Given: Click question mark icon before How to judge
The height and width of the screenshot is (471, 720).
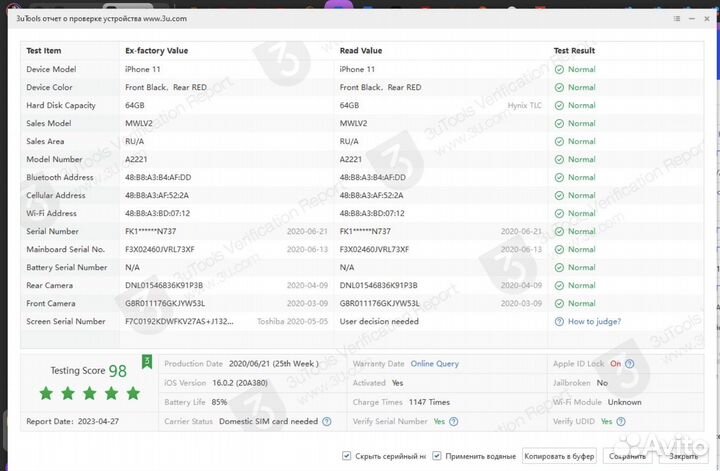Looking at the screenshot, I should [559, 322].
